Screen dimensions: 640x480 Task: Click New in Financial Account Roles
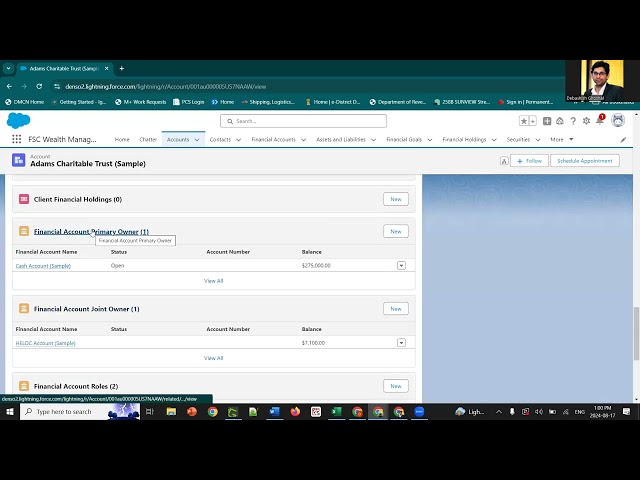[396, 386]
